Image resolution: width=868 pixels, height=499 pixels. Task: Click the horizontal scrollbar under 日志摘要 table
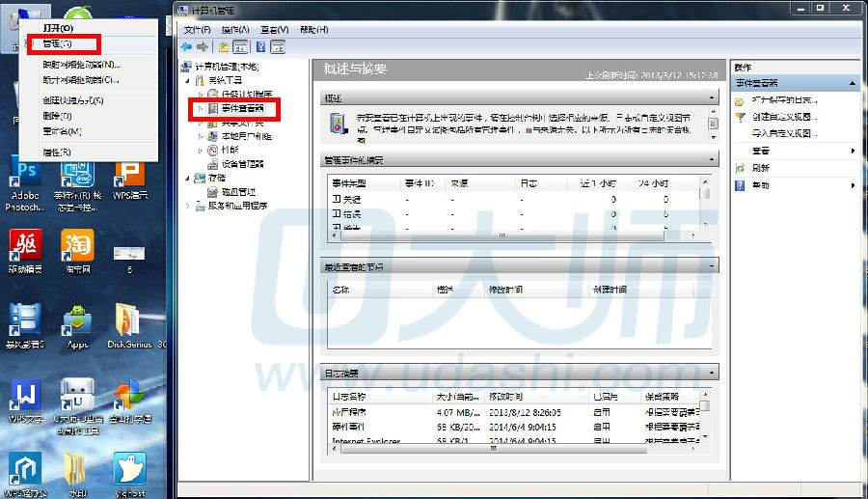(x=493, y=449)
